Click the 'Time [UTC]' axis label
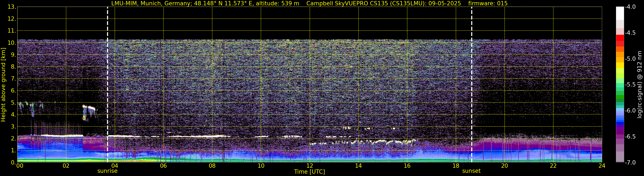644x176 pixels. [310, 172]
